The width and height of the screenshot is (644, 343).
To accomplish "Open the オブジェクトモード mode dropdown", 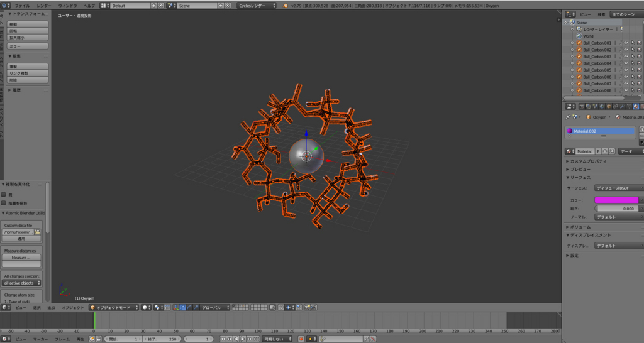I will point(114,307).
